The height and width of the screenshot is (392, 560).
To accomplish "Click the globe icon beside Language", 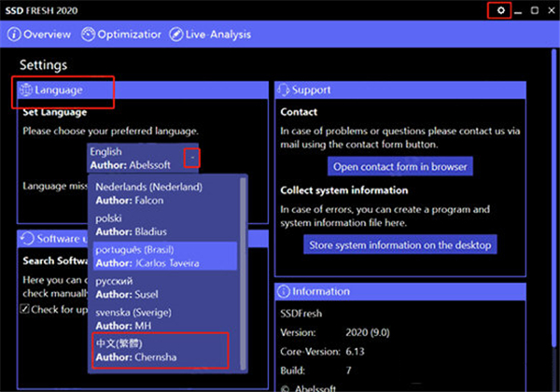I will point(27,90).
